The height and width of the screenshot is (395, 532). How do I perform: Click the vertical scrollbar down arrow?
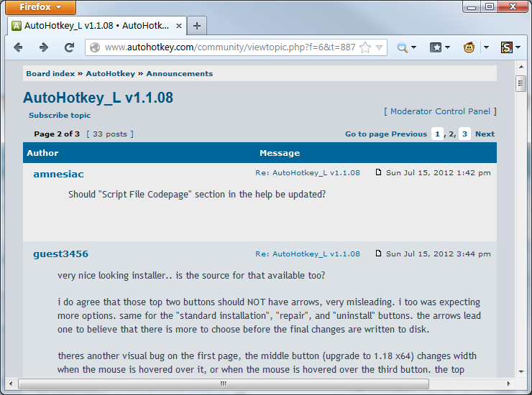pyautogui.click(x=521, y=371)
